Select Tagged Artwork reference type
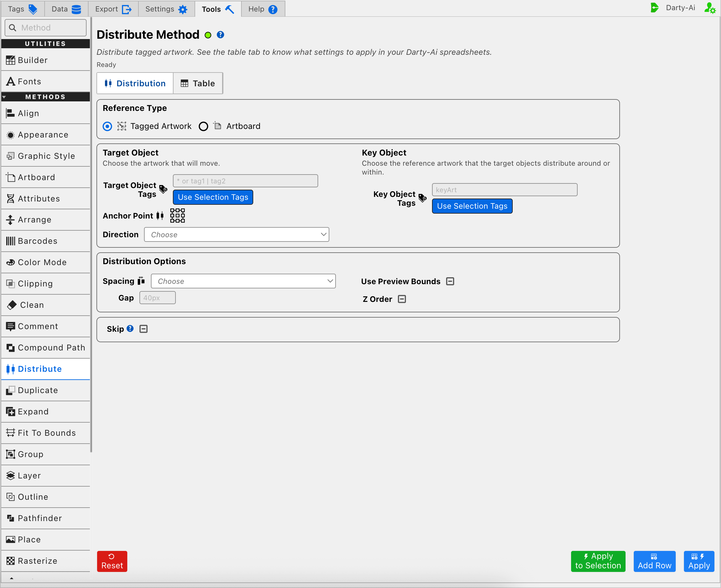Screen dimensions: 721x588 [107, 126]
